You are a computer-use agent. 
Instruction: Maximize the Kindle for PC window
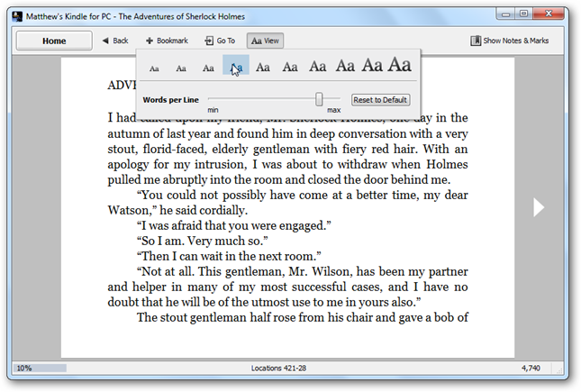click(x=523, y=14)
